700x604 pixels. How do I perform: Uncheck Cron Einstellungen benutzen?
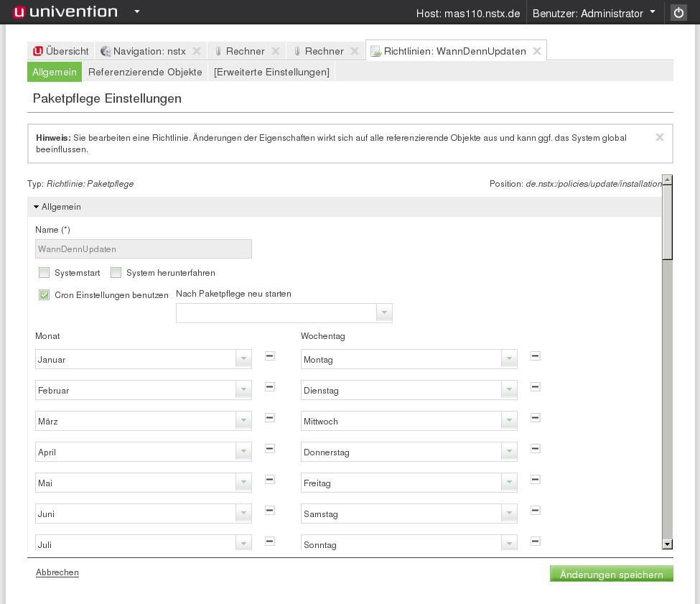pyautogui.click(x=45, y=295)
